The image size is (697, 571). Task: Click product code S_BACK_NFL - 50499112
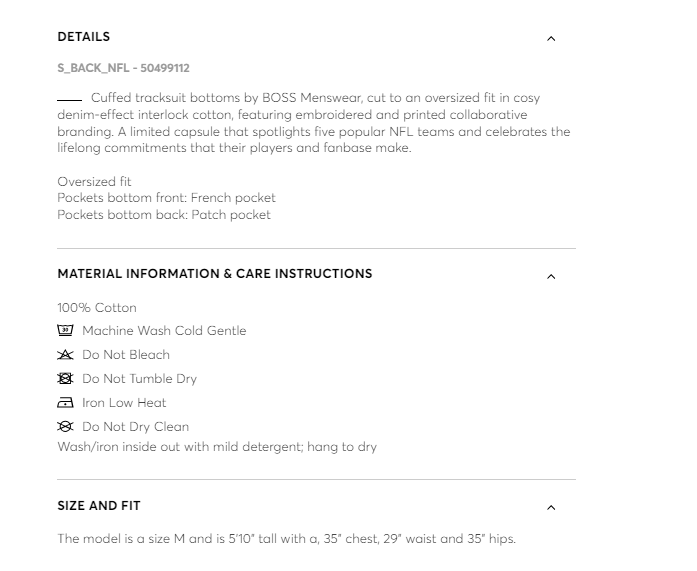[124, 68]
